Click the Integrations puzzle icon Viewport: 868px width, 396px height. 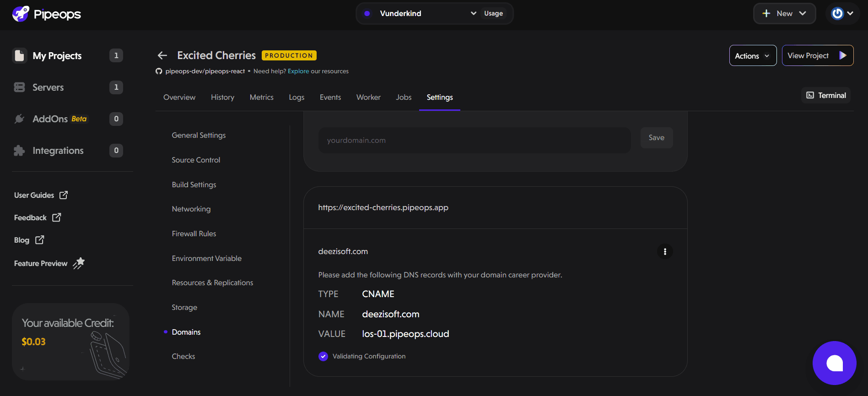coord(19,151)
